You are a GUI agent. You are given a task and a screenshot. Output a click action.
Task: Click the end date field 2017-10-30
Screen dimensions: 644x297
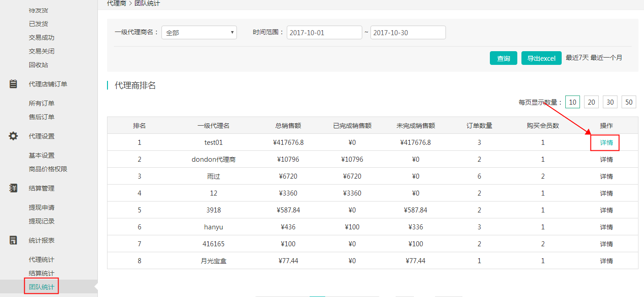[408, 32]
